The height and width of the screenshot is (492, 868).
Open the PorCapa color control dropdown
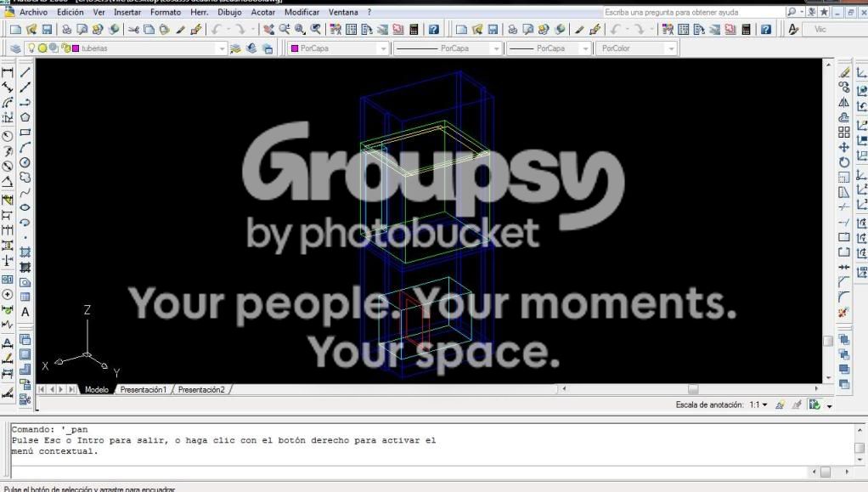click(383, 48)
